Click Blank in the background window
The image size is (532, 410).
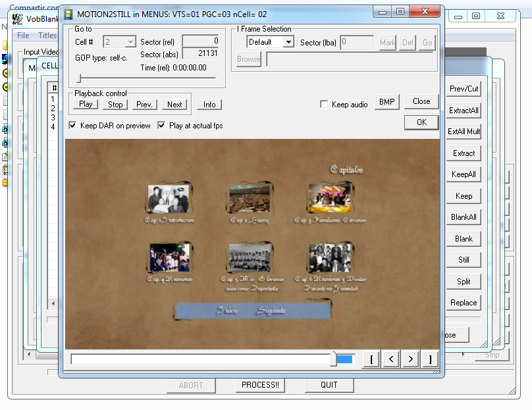464,239
